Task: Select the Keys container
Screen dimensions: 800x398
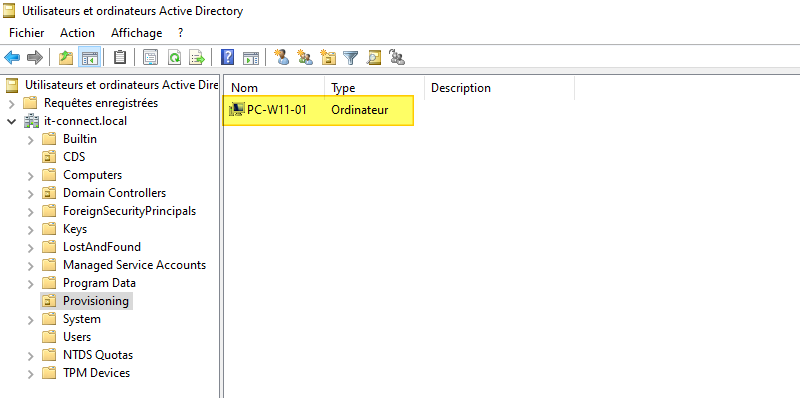Action: click(x=75, y=229)
